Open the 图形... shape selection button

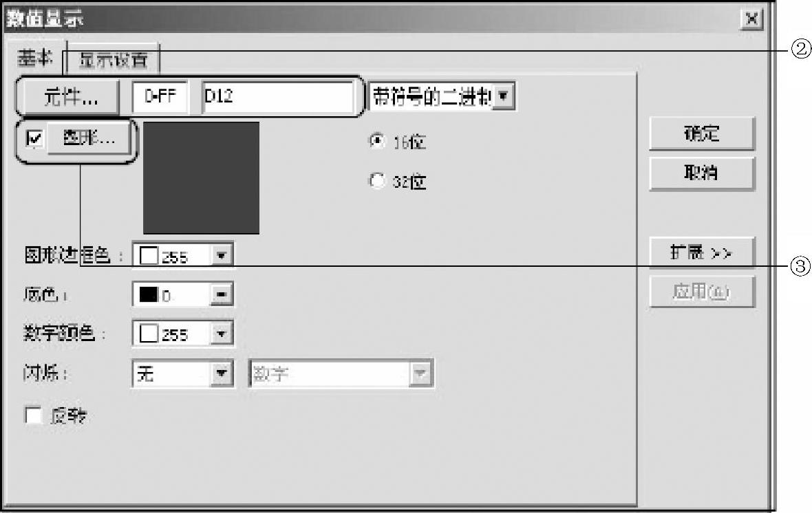[x=89, y=138]
